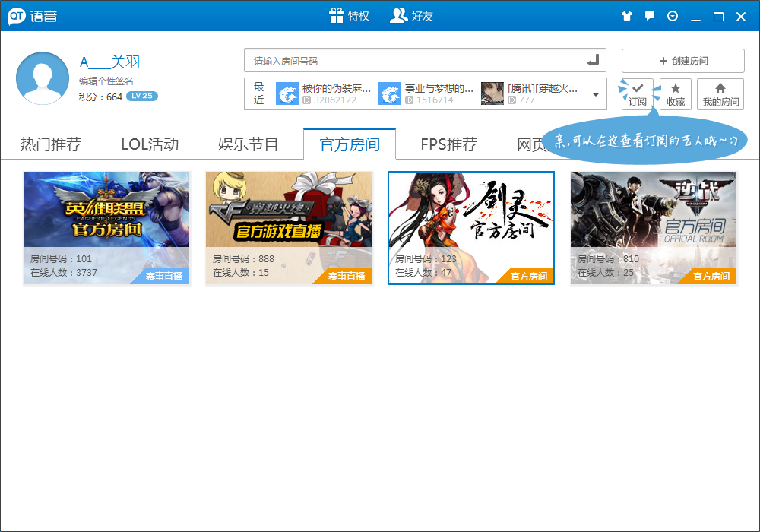Open the 订阅 subscription button
Image resolution: width=760 pixels, height=532 pixels.
pos(638,94)
